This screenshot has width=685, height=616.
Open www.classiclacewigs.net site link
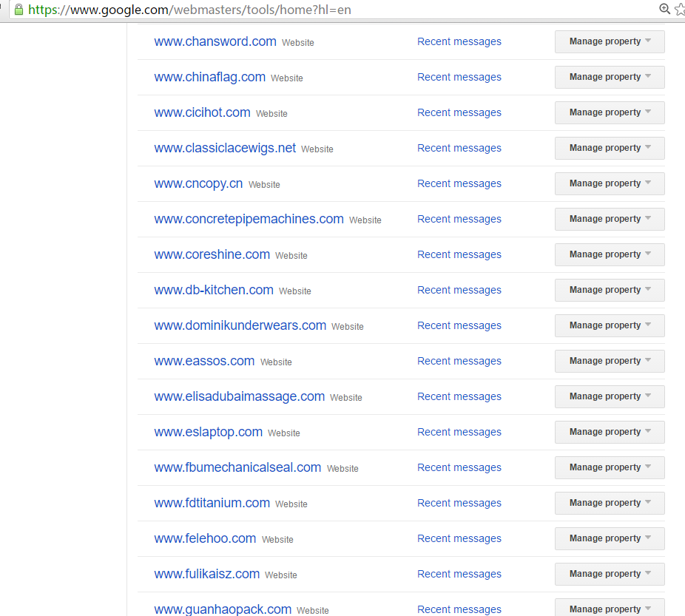coord(225,148)
